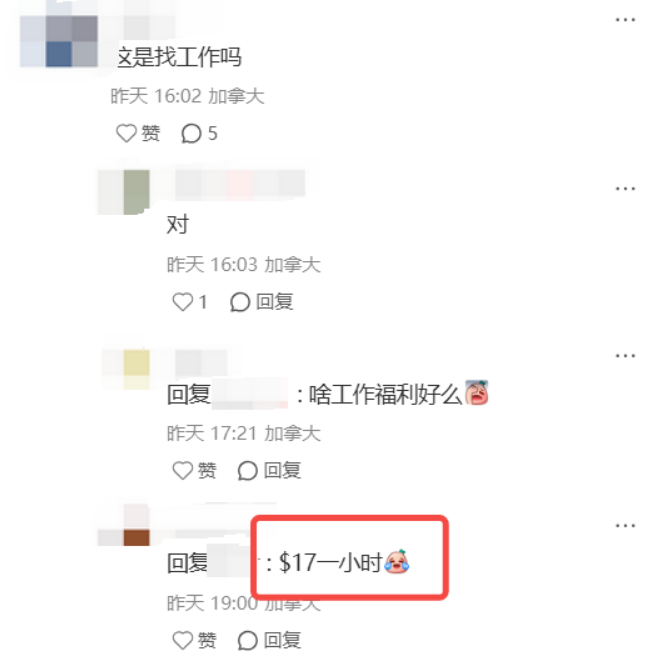Reply to the "$17一小时" comment
This screenshot has width=669, height=672.
point(269,640)
